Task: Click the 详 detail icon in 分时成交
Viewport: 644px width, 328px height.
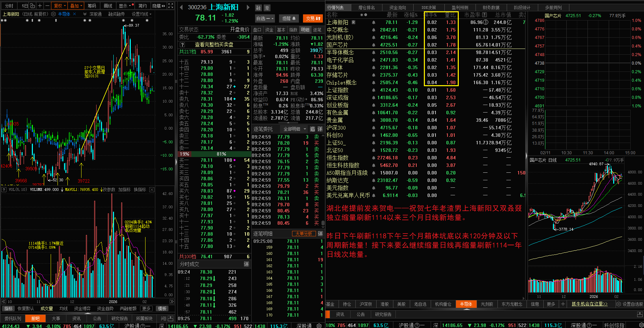Action: click(x=246, y=264)
